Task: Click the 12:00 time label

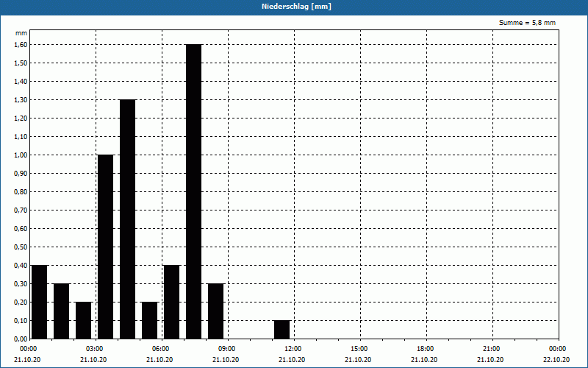Action: (293, 349)
